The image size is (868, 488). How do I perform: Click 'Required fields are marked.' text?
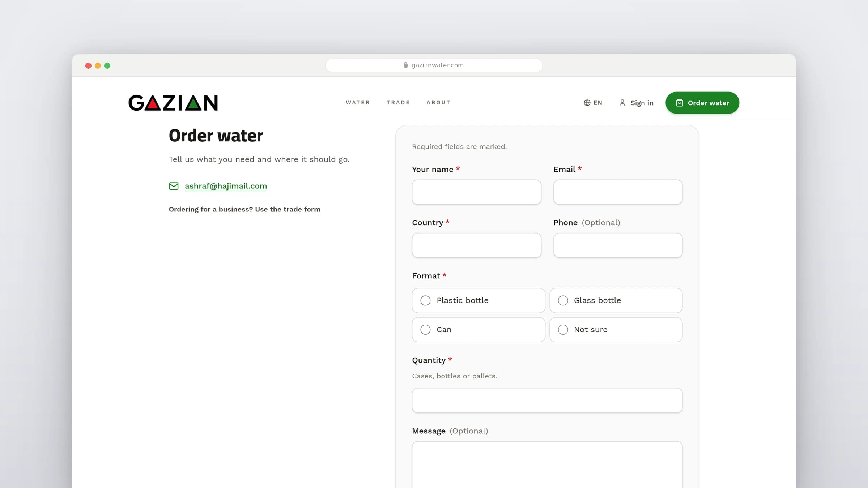pyautogui.click(x=459, y=147)
